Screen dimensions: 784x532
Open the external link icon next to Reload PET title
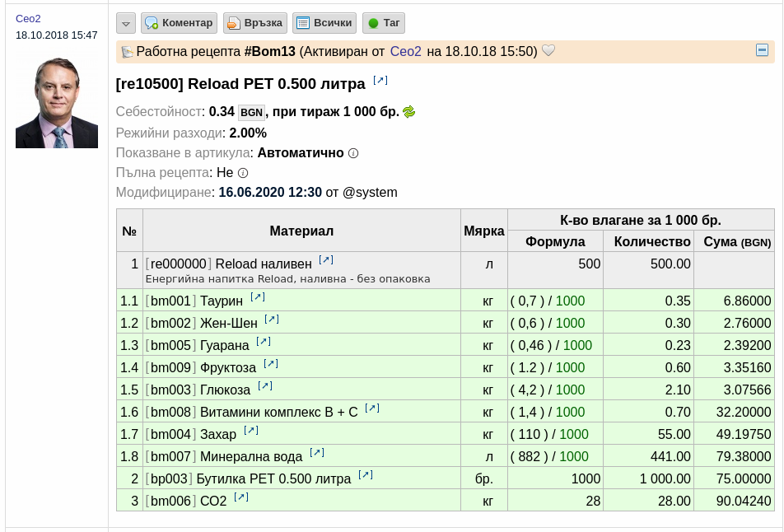point(380,80)
